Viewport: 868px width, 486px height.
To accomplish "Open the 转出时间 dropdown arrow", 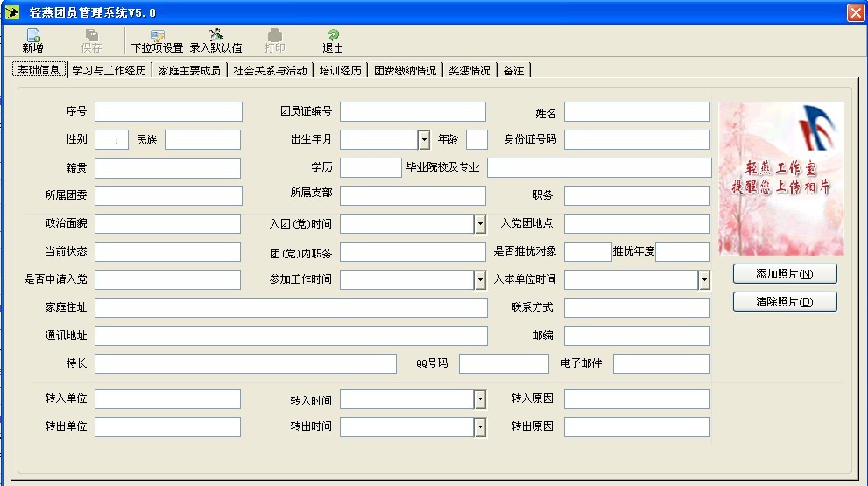I will click(x=480, y=427).
